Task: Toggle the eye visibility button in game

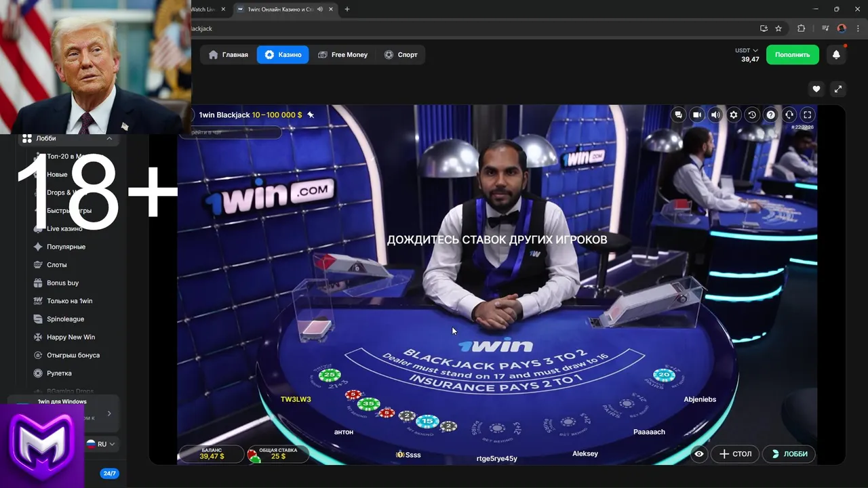Action: (x=699, y=454)
